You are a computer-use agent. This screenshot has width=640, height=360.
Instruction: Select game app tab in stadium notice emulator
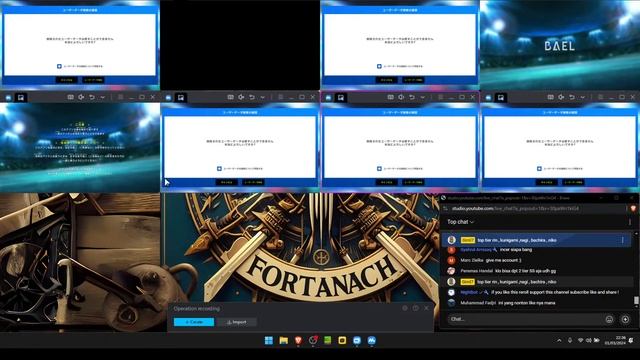pyautogui.click(x=20, y=98)
